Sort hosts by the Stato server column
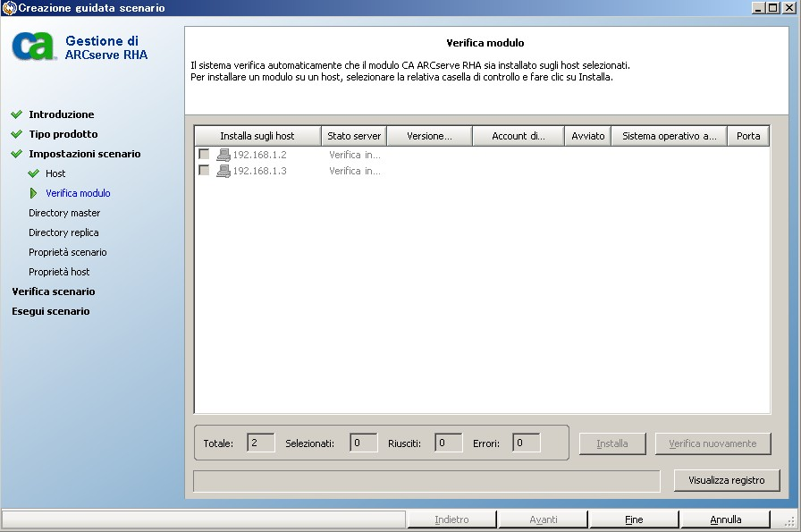The width and height of the screenshot is (801, 532). pos(353,135)
